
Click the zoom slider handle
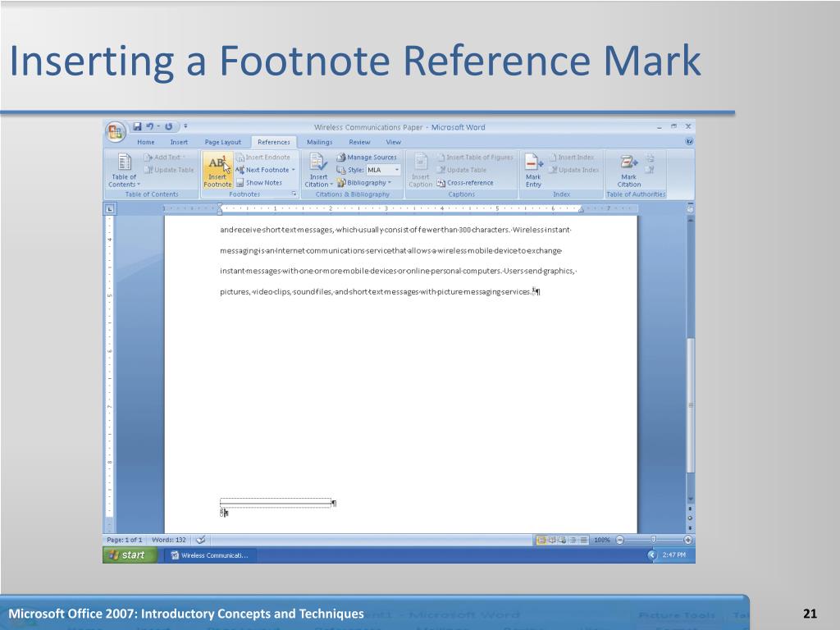[654, 540]
